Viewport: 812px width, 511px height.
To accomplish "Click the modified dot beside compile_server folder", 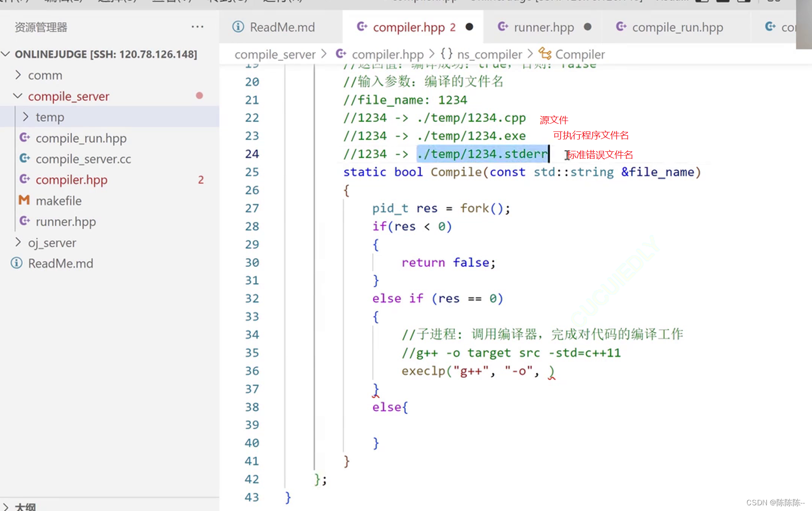I will click(199, 95).
